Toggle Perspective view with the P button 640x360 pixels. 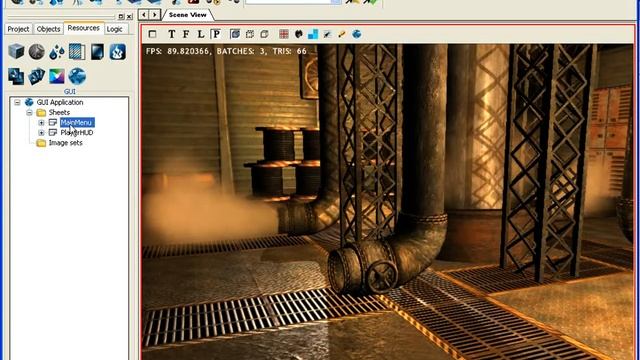click(216, 34)
